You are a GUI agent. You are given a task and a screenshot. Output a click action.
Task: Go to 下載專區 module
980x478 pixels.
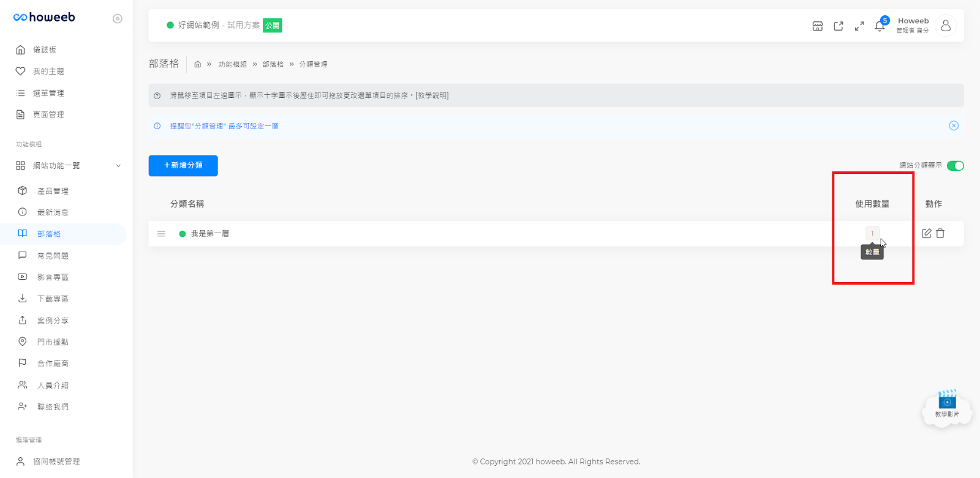(x=53, y=299)
